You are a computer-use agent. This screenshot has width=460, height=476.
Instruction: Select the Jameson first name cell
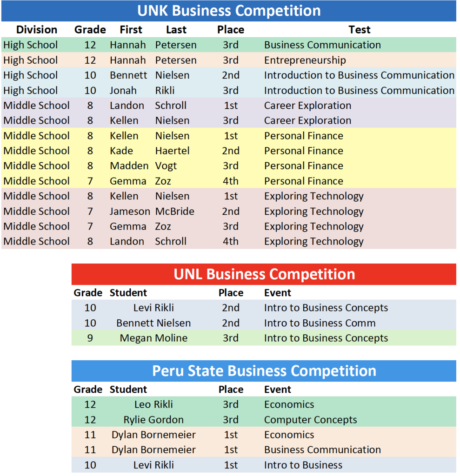[x=130, y=211]
